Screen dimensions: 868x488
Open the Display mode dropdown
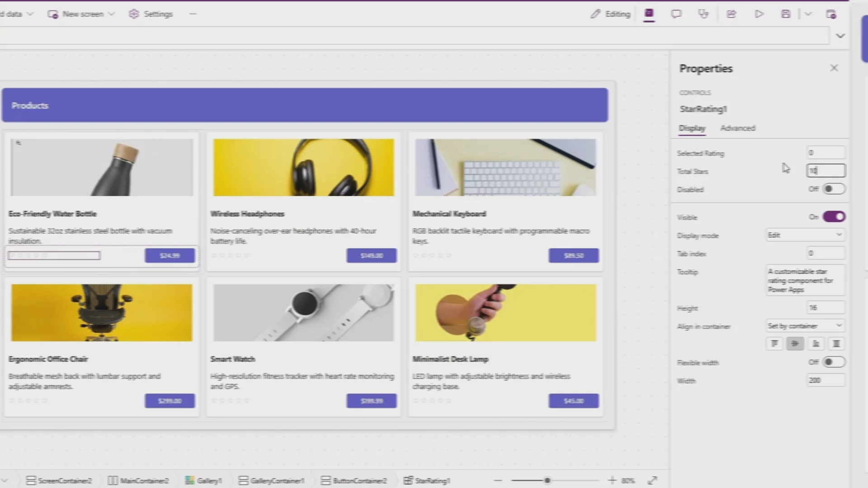coord(805,235)
